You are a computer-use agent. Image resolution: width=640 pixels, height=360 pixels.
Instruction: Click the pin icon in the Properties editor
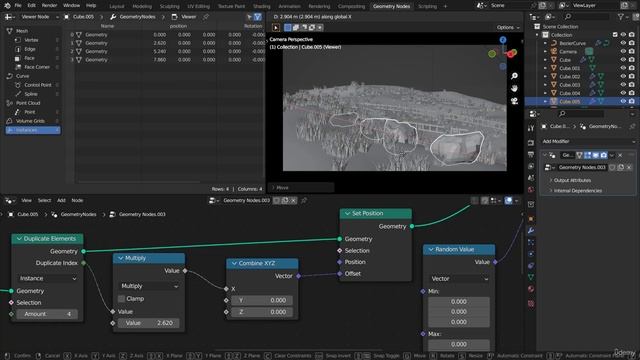tap(632, 127)
